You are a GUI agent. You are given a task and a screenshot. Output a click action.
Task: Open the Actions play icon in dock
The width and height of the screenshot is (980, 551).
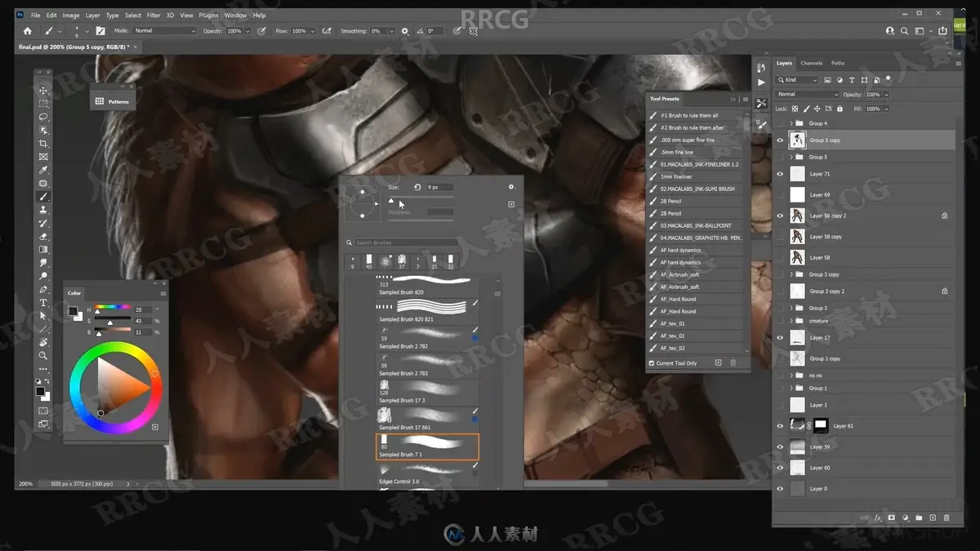(x=761, y=82)
